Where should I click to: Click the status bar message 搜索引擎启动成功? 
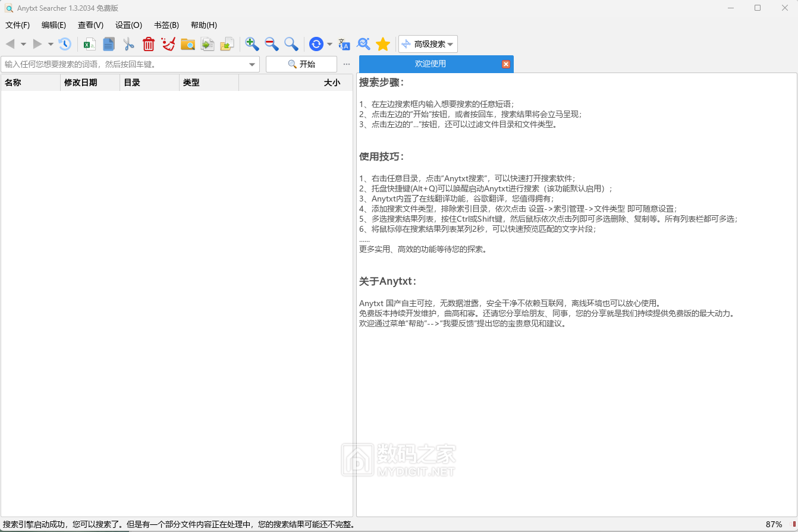[179, 524]
